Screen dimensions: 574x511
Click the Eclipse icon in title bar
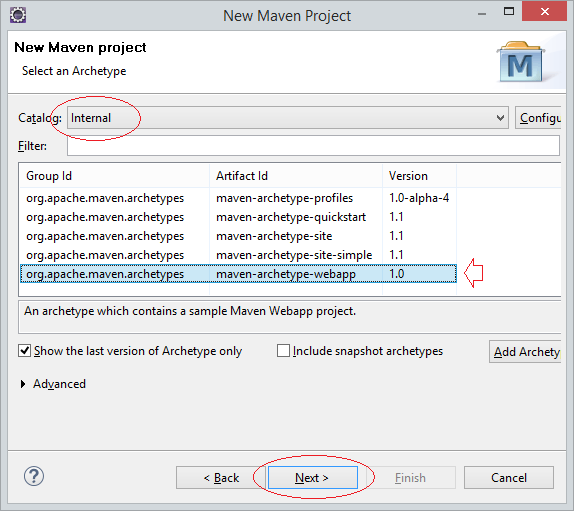[18, 15]
